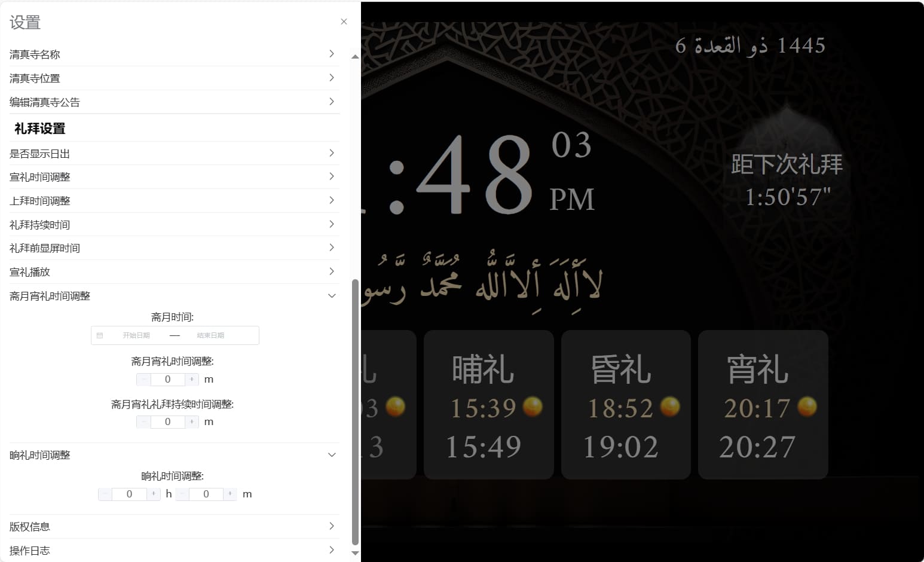The height and width of the screenshot is (562, 924).
Task: Decrease 斋月宵礼时间调整 minutes with minus button
Action: (143, 379)
